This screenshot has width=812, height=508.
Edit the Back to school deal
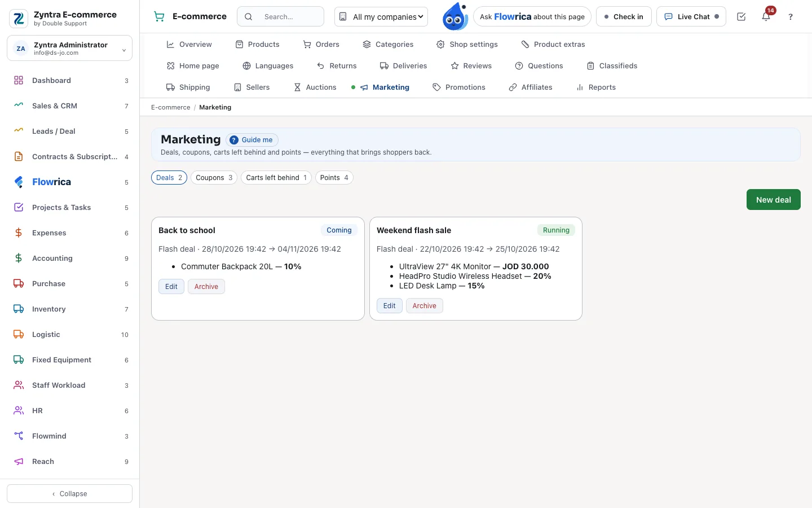pos(171,287)
